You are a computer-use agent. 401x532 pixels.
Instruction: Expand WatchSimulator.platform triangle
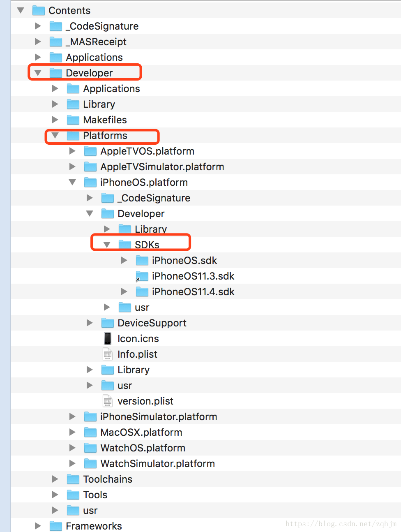click(x=72, y=463)
